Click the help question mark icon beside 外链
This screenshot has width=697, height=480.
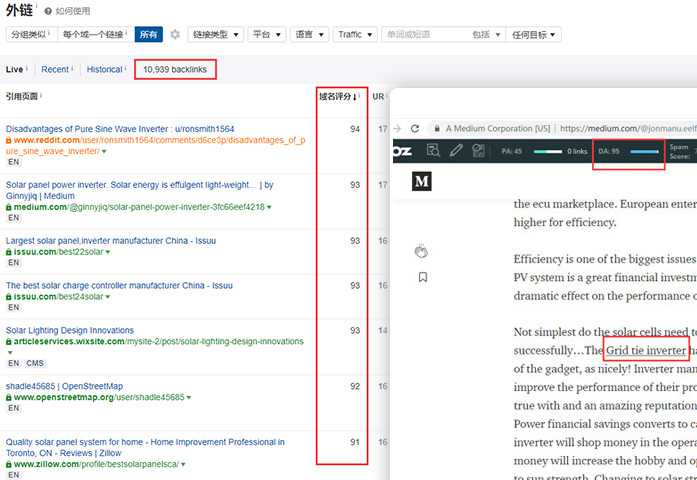coord(48,11)
